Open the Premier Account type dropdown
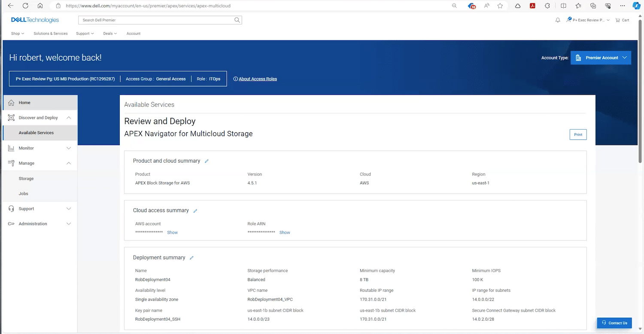The height and width of the screenshot is (334, 644). click(601, 58)
